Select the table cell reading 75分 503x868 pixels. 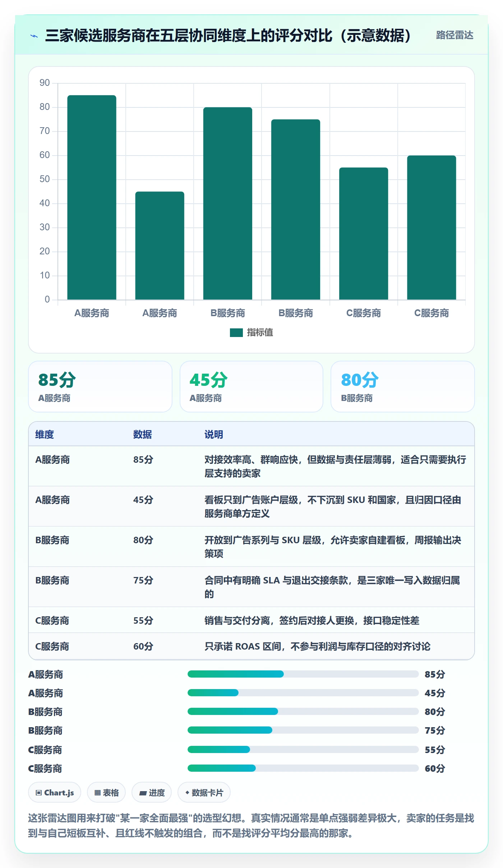[x=143, y=580]
